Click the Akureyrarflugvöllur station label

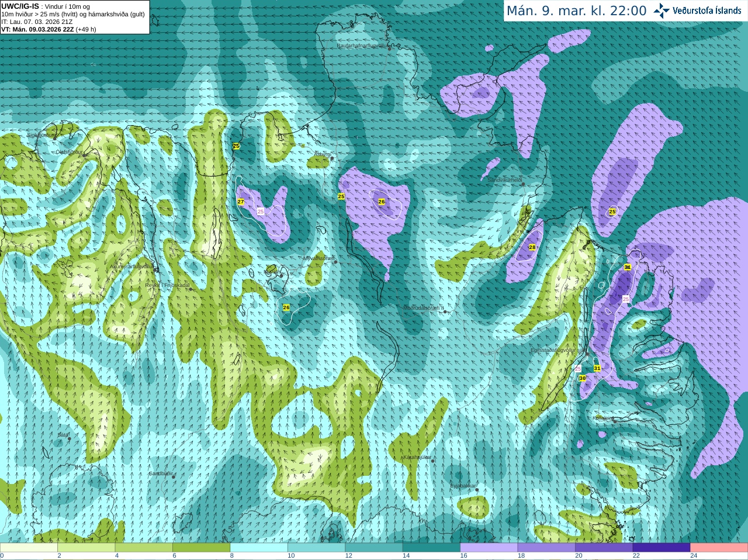click(x=131, y=266)
